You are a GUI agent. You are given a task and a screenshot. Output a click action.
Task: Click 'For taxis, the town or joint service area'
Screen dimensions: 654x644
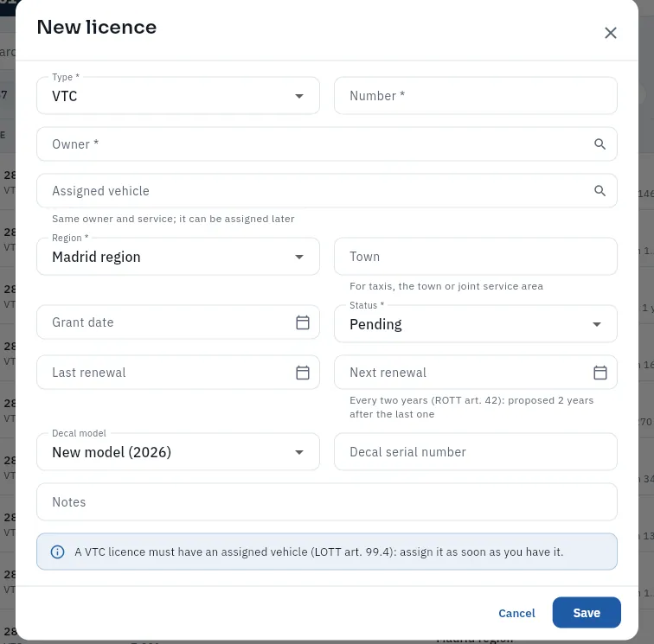click(446, 286)
